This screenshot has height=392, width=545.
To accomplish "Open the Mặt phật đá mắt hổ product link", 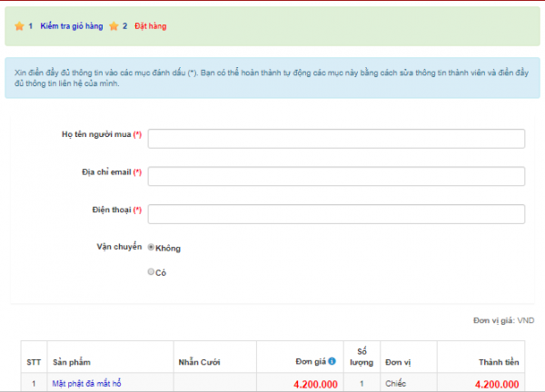I will 86,384.
